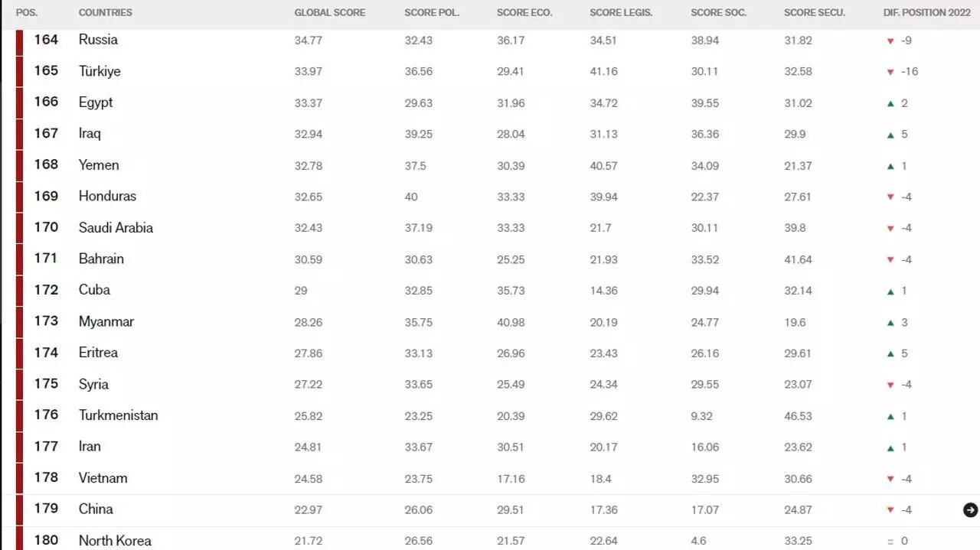Click green up arrow in Iraq row
This screenshot has height=550, width=980.
coord(890,135)
